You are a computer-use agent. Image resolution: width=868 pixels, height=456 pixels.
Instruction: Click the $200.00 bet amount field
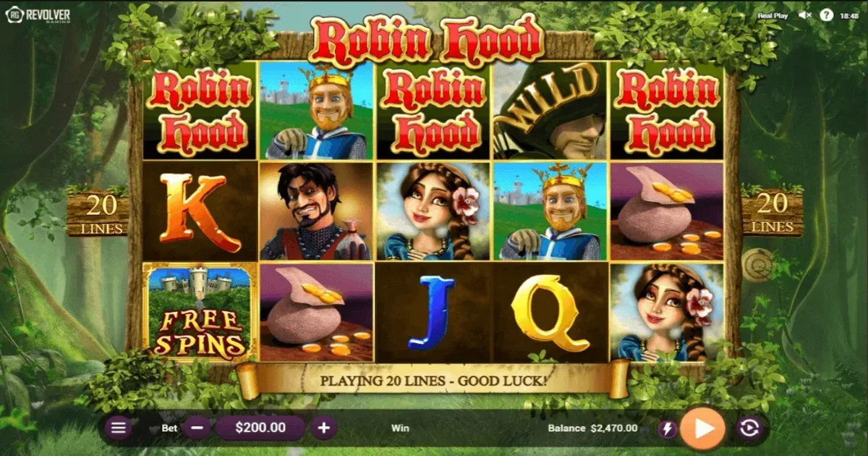260,428
